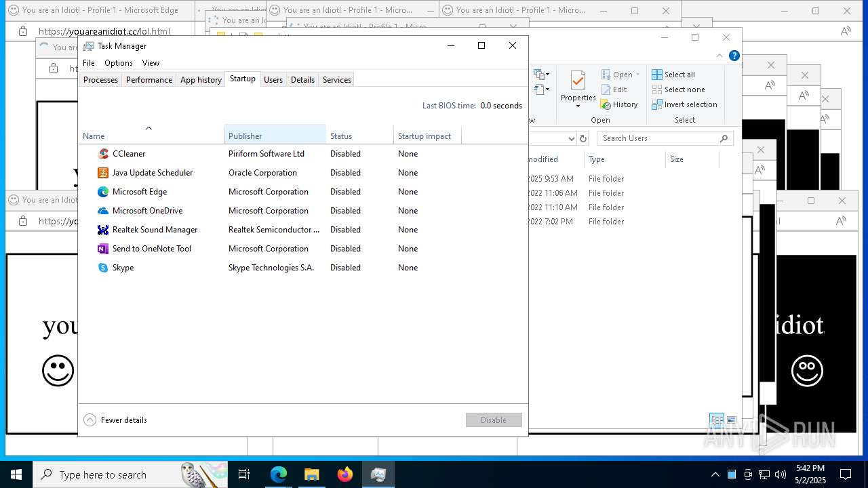Open the Explorer address history dropdown
Screen dimensions: 868x488
click(x=571, y=138)
